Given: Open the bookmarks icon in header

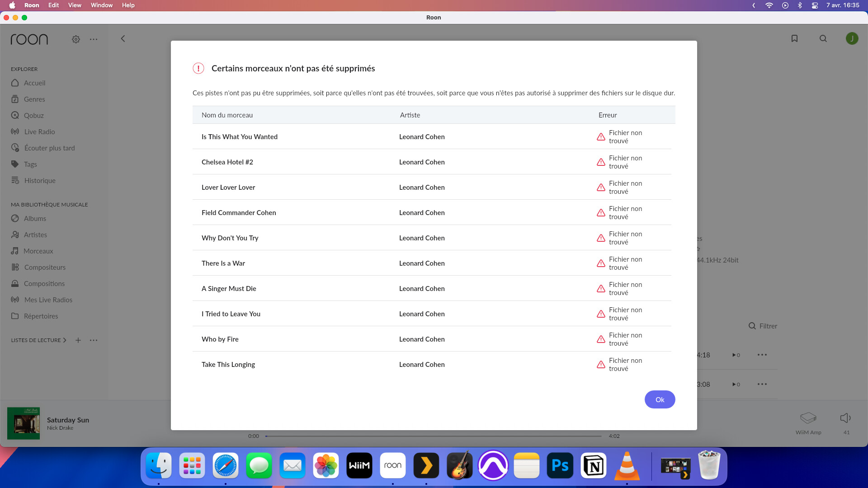Looking at the screenshot, I should coord(794,39).
